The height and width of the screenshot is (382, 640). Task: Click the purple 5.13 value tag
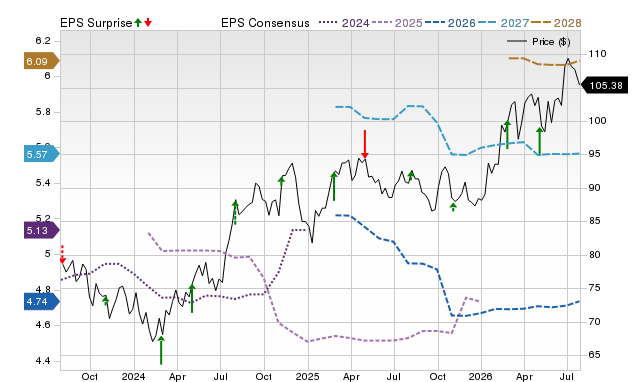click(41, 231)
